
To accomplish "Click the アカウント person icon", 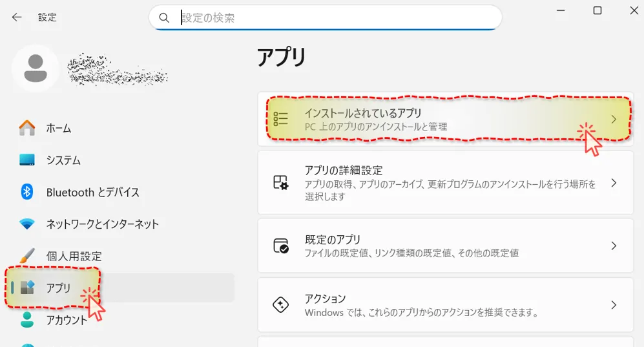I will (27, 319).
